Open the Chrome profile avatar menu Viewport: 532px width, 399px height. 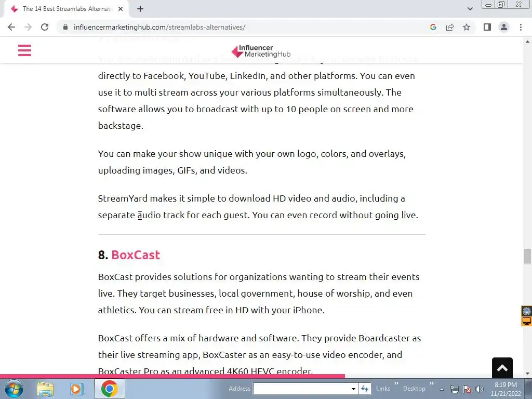504,27
